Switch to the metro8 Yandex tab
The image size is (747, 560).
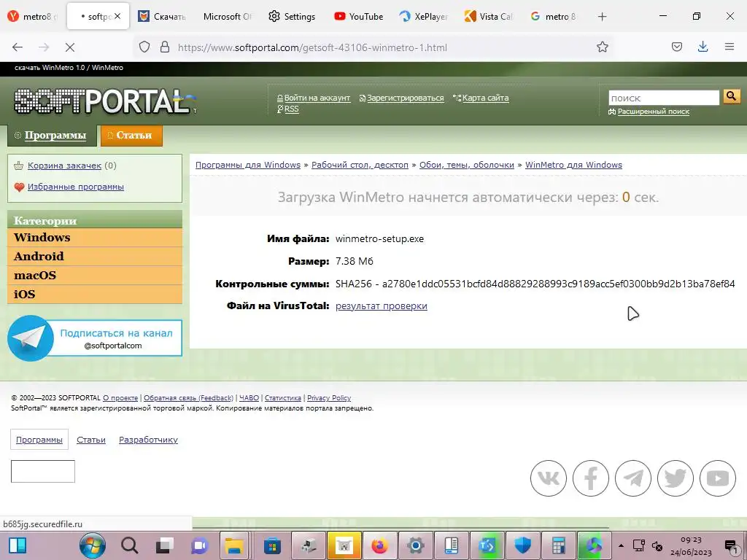click(32, 17)
